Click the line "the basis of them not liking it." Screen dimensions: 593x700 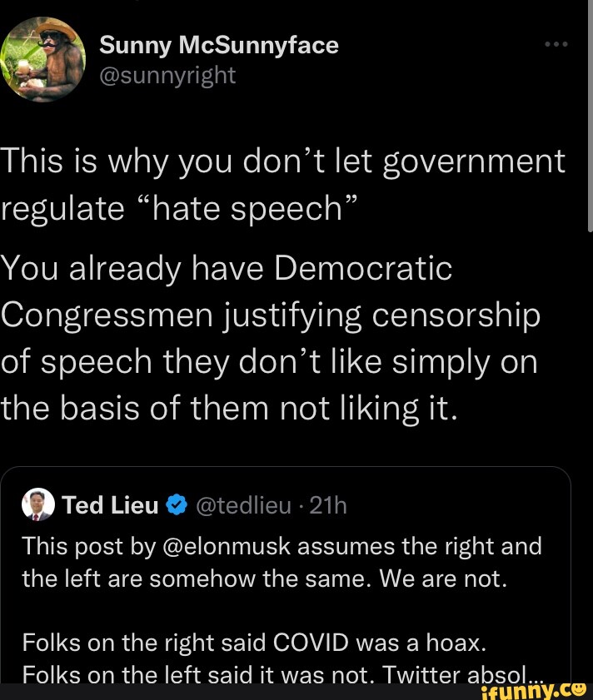[229, 408]
